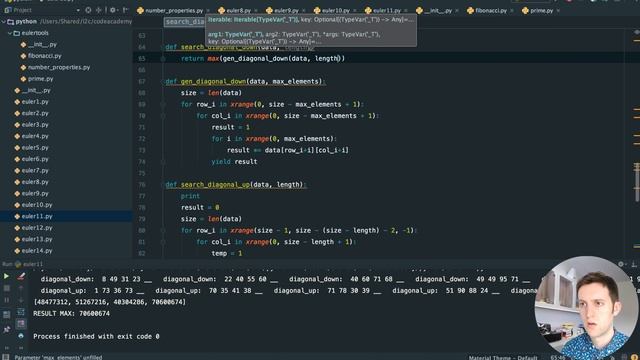Open euler5.py in project tree
Screen dimensions: 640x360
pos(35,147)
